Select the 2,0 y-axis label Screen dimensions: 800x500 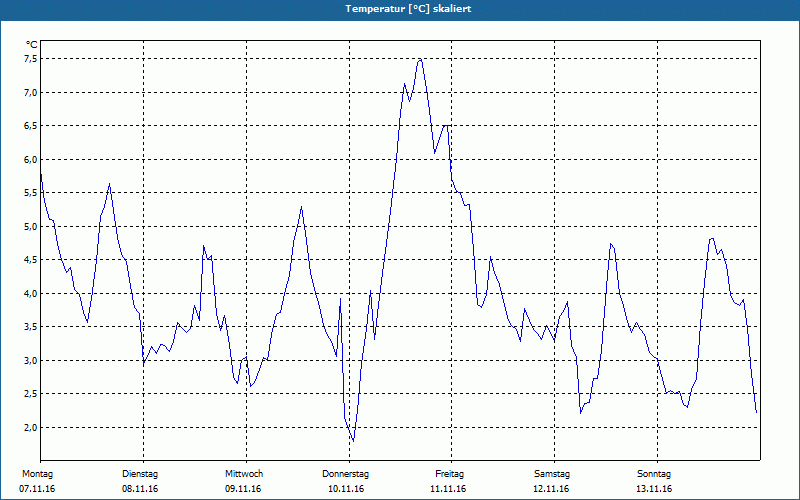(30, 428)
